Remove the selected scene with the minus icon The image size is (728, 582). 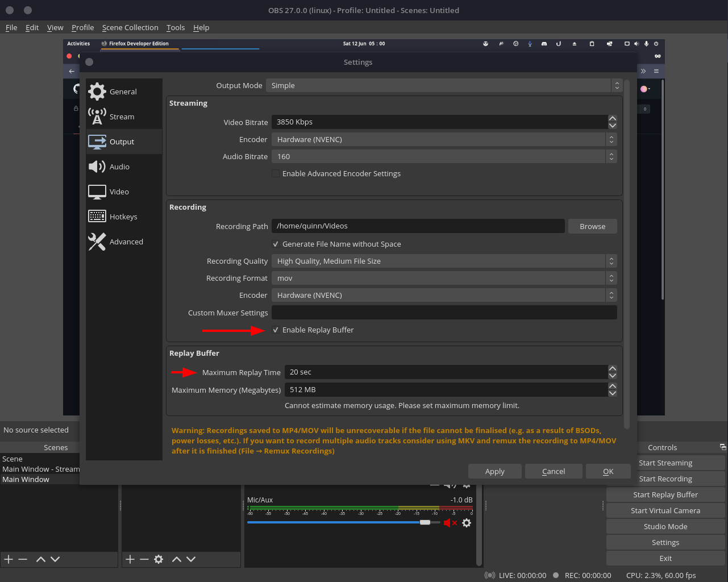[x=23, y=559]
